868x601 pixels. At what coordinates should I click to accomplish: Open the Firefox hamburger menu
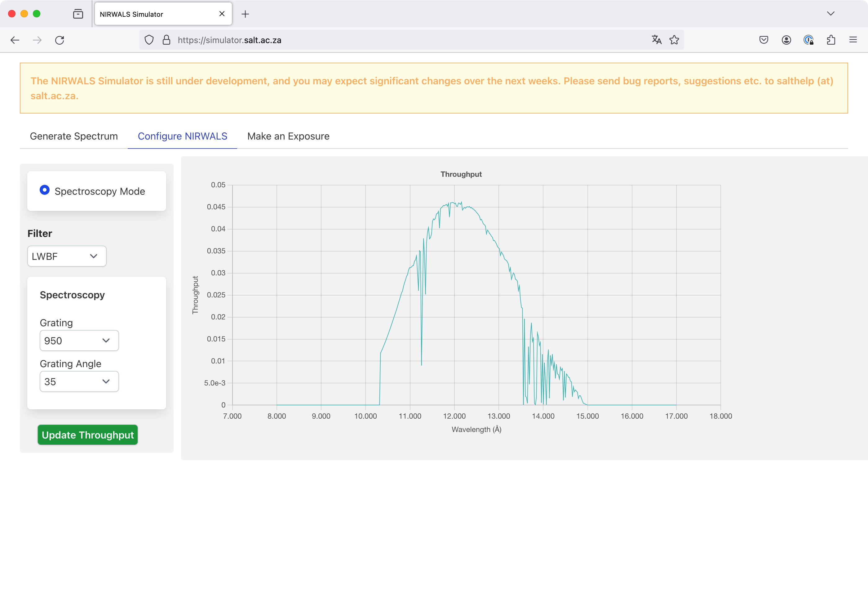pyautogui.click(x=853, y=40)
